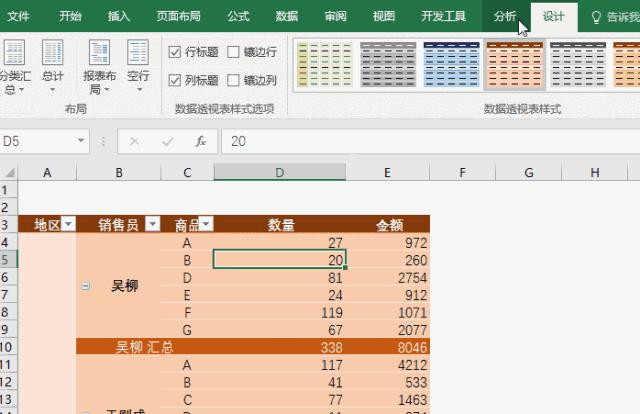Apply the blue pivot table style
Viewport: 640px width, 414px height.
451,65
